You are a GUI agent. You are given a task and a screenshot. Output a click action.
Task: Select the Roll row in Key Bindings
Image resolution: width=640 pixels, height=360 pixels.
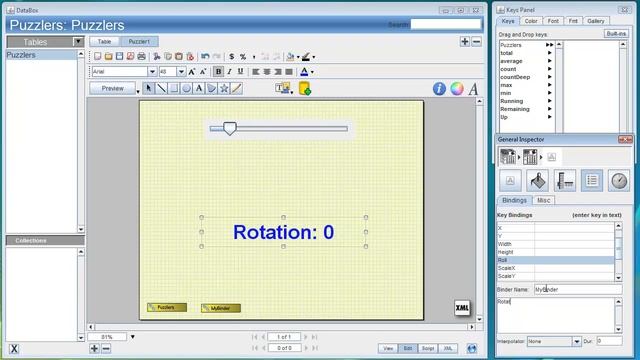click(x=555, y=260)
